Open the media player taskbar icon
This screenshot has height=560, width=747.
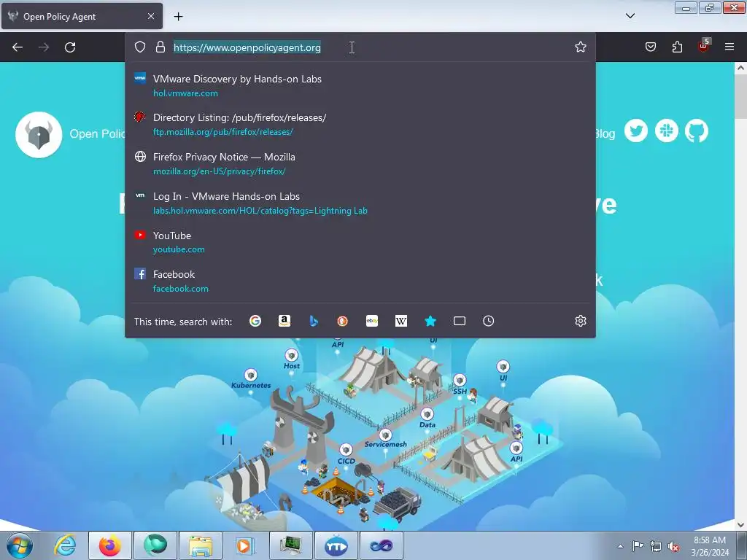coord(246,545)
